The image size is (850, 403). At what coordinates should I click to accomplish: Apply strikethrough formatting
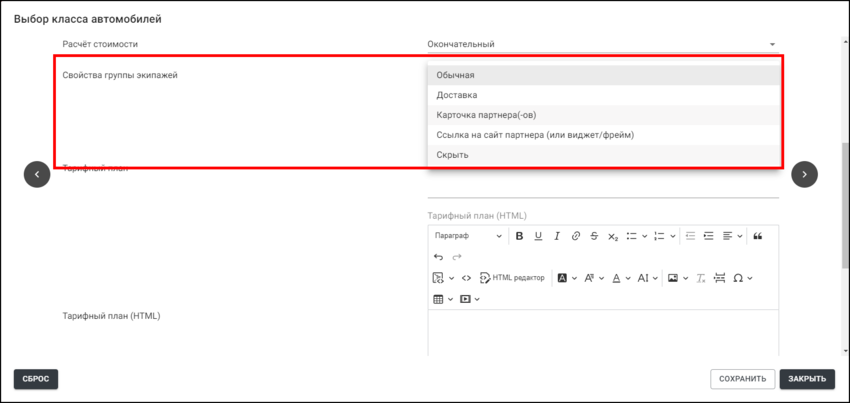point(594,236)
